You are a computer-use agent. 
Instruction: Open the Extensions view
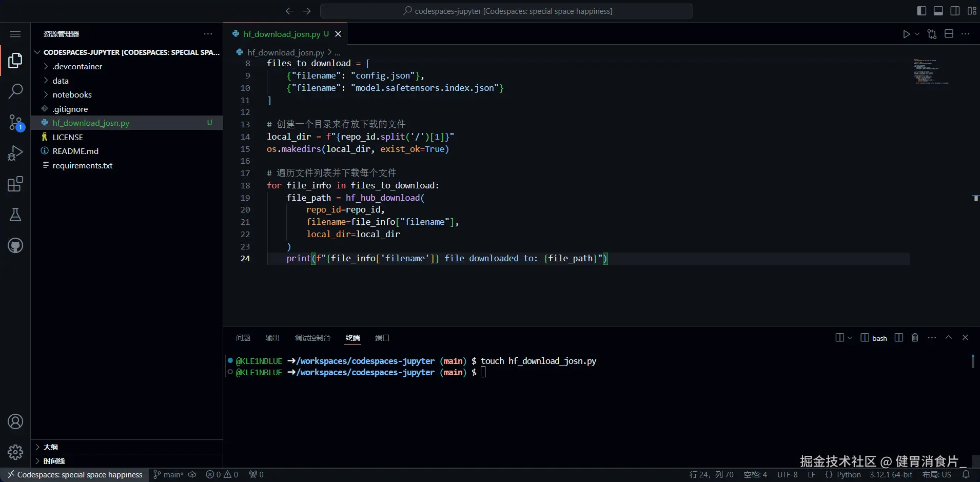click(15, 184)
